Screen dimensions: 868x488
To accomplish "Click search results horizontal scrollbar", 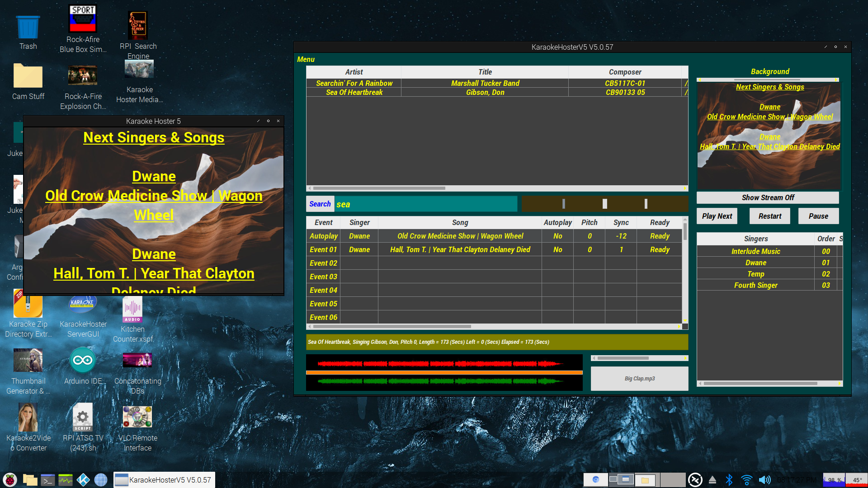I will 497,188.
